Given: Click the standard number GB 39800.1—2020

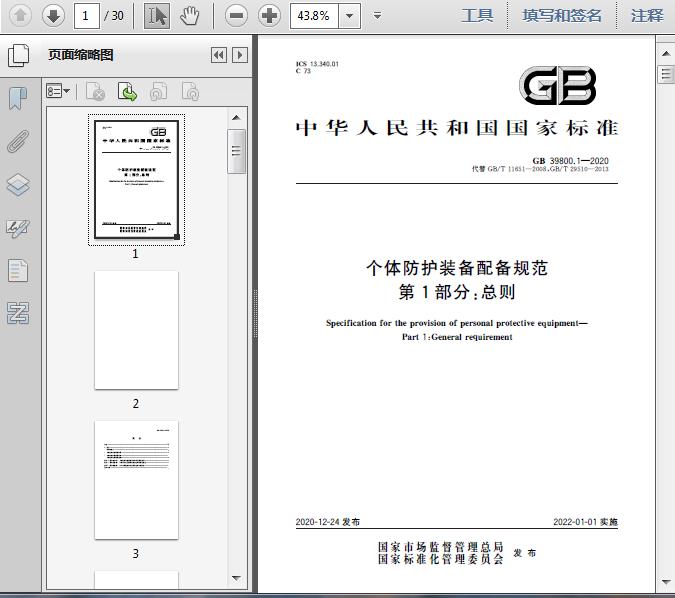Looking at the screenshot, I should 570,161.
